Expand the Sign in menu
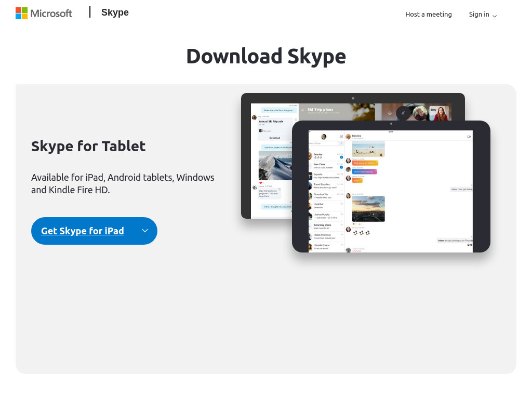This screenshot has height=399, width=532. (x=483, y=15)
